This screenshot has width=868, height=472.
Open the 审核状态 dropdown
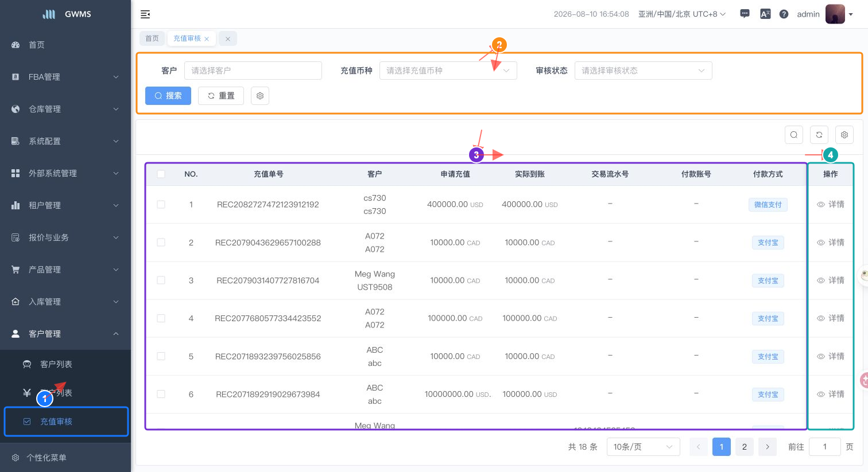point(644,71)
